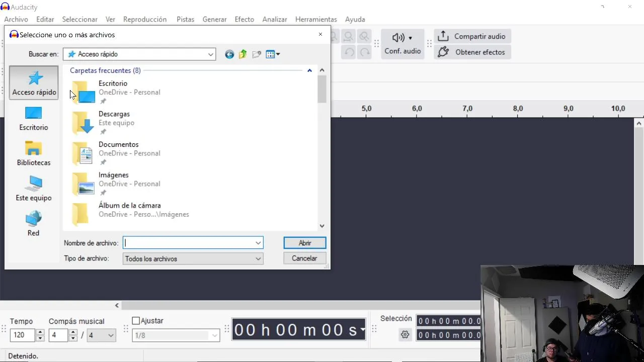Go up one folder level icon
The image size is (644, 362).
pyautogui.click(x=243, y=54)
